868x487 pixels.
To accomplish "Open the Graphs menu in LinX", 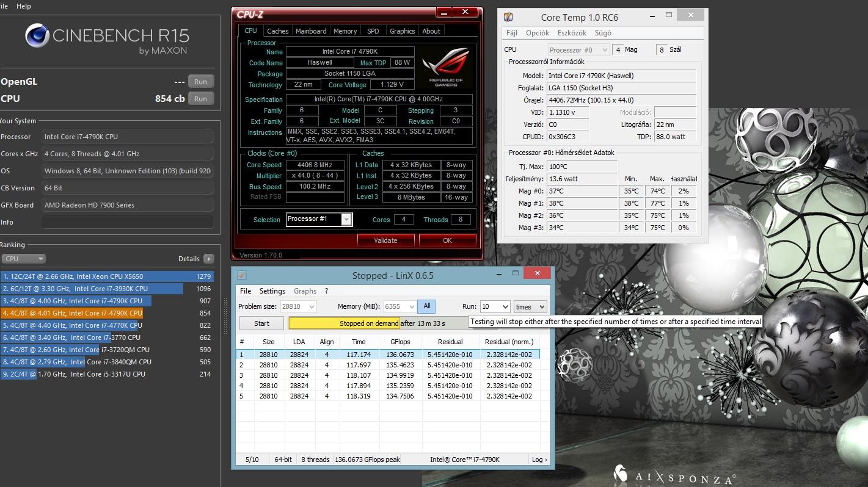I will [305, 291].
